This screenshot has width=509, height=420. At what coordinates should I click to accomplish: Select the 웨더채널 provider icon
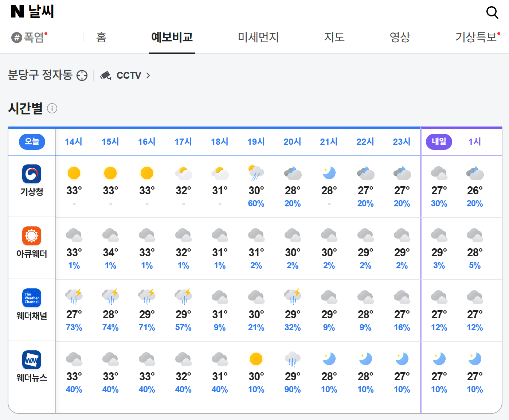[x=32, y=298]
